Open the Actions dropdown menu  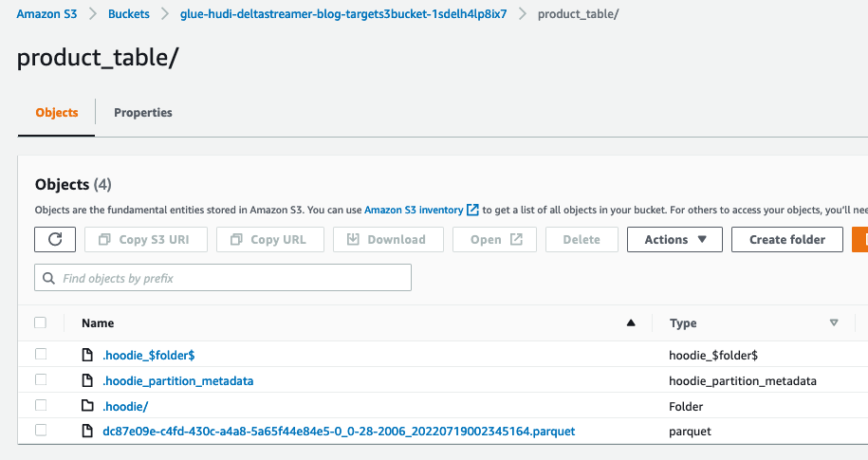coord(674,239)
